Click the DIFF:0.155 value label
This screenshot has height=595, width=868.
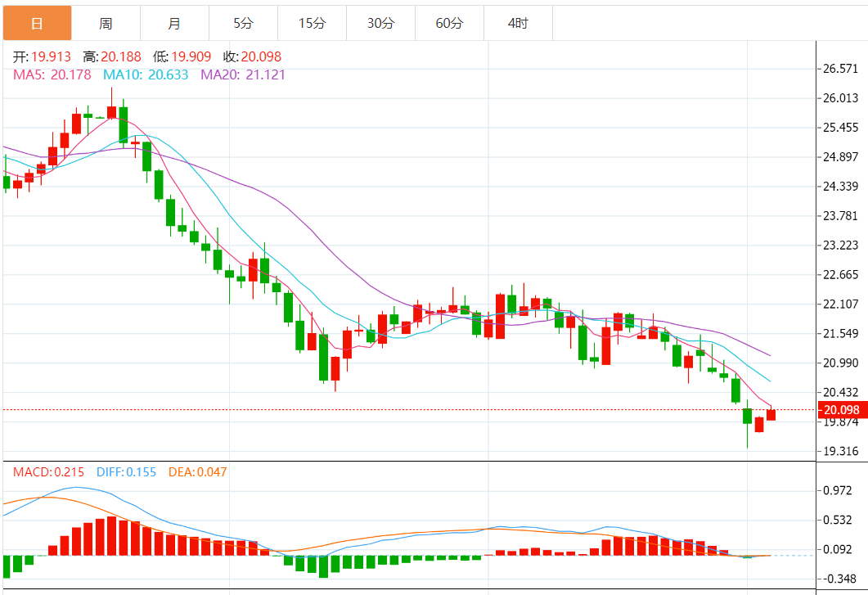point(126,472)
